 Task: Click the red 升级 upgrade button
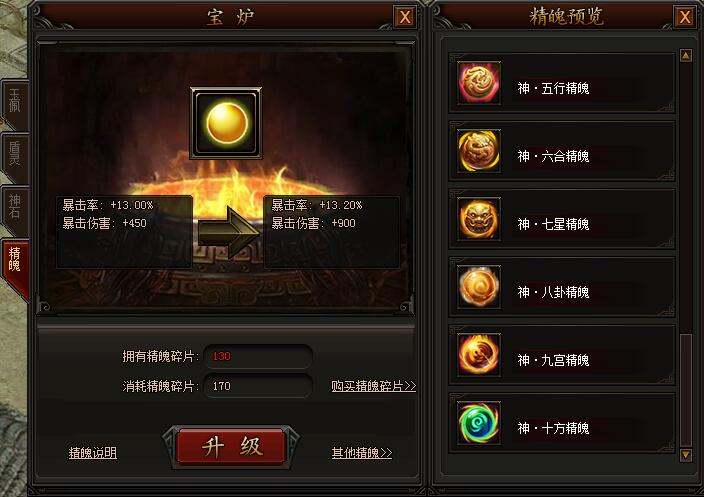tap(231, 447)
